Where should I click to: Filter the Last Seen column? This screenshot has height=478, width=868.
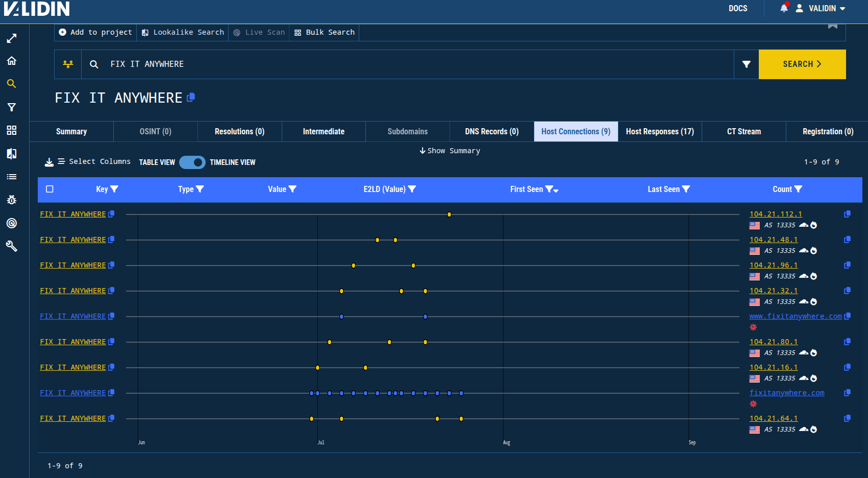(686, 189)
